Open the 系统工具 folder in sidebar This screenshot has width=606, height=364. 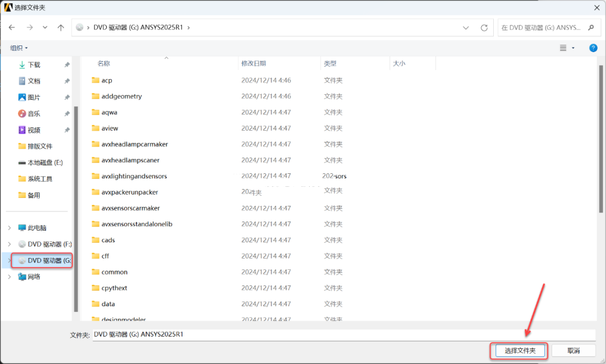tap(40, 179)
